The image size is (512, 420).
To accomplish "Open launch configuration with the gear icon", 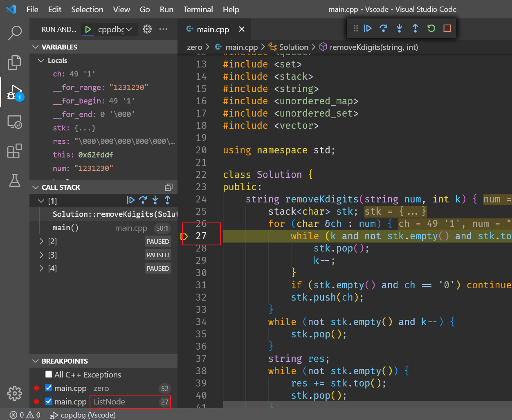I will tap(147, 29).
